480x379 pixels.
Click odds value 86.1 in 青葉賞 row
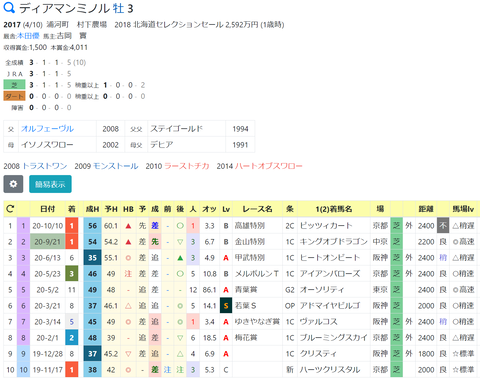[x=209, y=290]
